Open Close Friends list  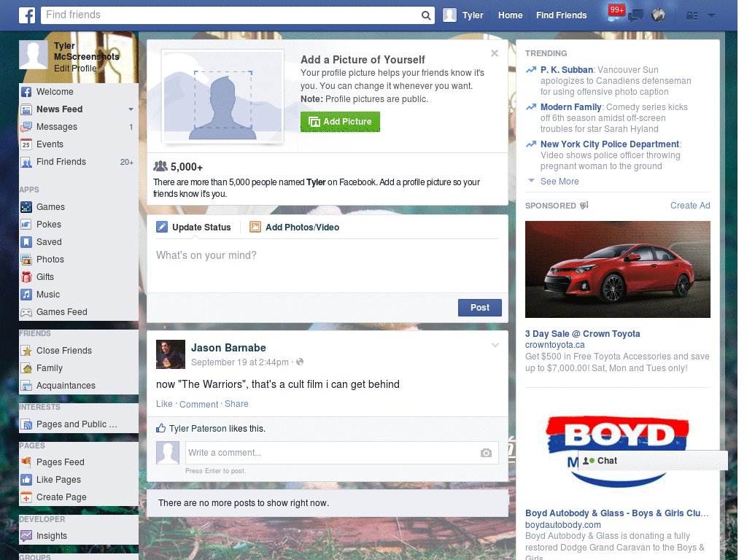tap(79, 351)
